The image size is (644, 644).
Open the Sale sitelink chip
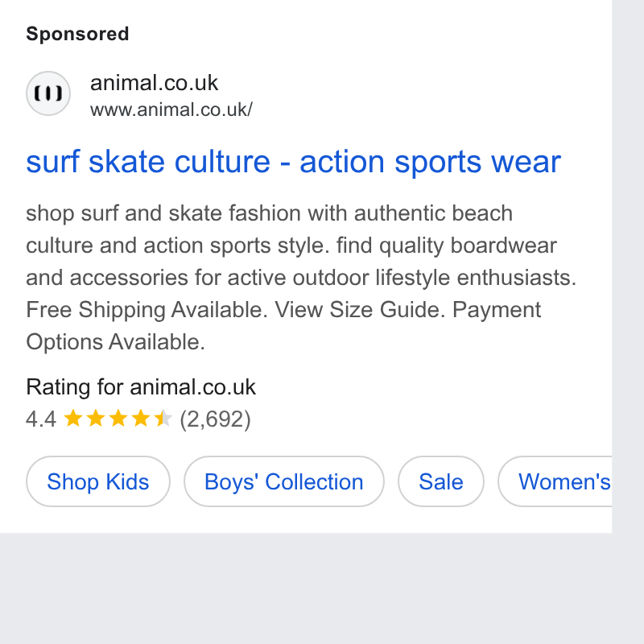click(440, 481)
